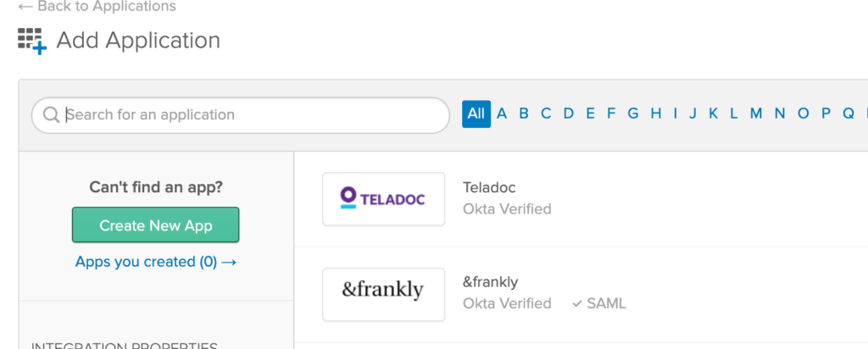Open the Teladoc application name
The image size is (868, 349).
489,187
